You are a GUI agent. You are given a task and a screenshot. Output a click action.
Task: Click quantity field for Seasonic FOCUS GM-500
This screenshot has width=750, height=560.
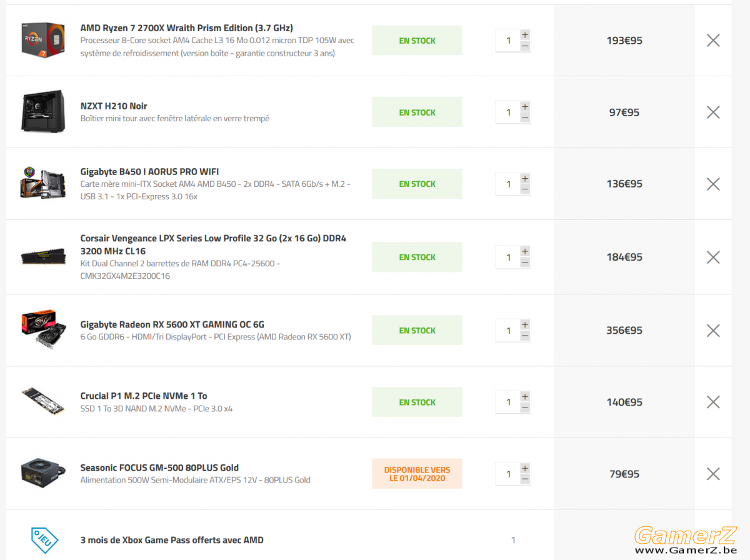[508, 474]
